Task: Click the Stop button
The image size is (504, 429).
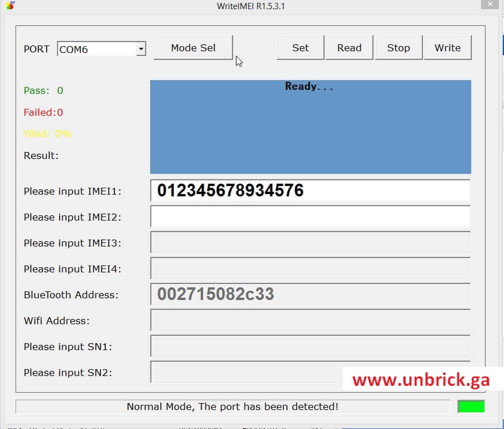Action: point(399,48)
